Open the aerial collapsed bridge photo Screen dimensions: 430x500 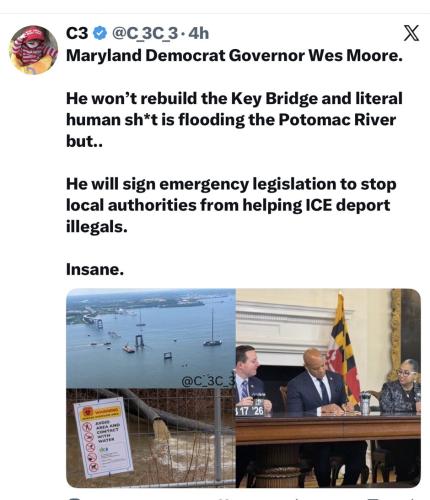(x=151, y=338)
